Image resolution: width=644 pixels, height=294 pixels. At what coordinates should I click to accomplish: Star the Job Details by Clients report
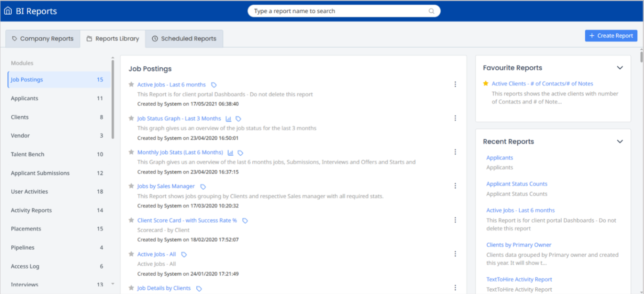(131, 288)
